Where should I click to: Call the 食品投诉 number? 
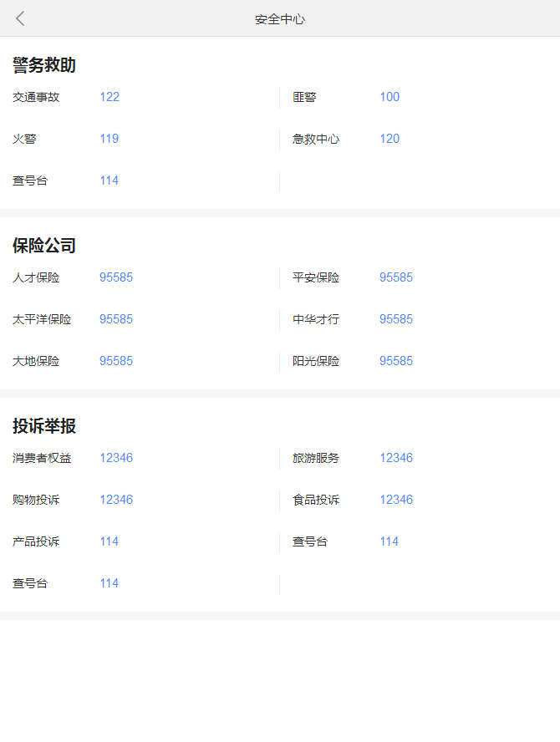click(x=396, y=500)
